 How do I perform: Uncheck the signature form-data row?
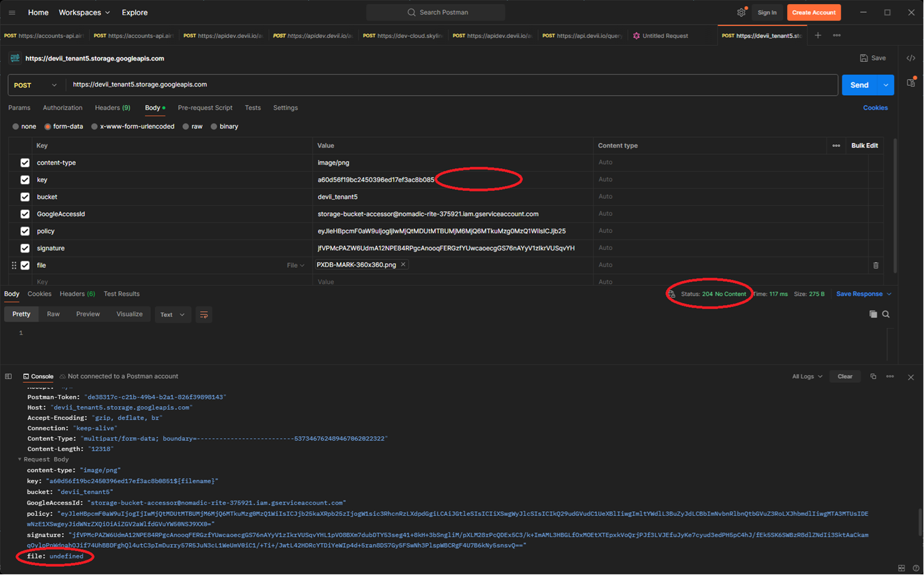pos(24,248)
